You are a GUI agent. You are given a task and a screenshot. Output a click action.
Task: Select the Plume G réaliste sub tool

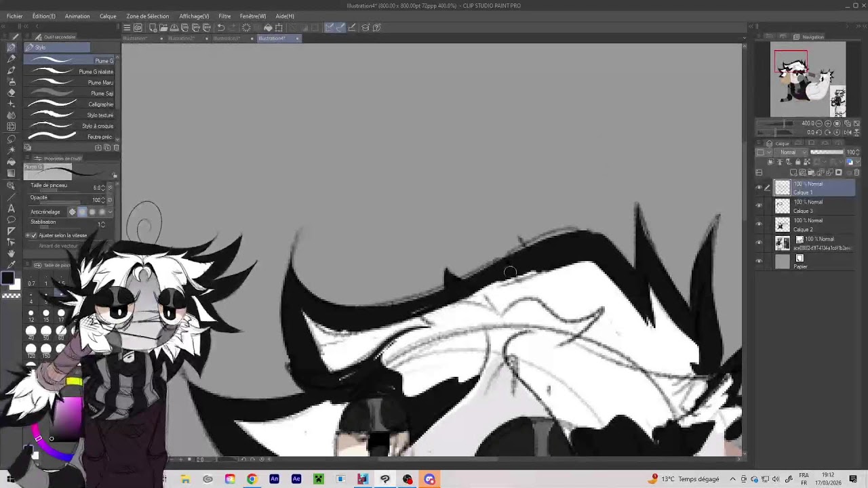pyautogui.click(x=70, y=72)
